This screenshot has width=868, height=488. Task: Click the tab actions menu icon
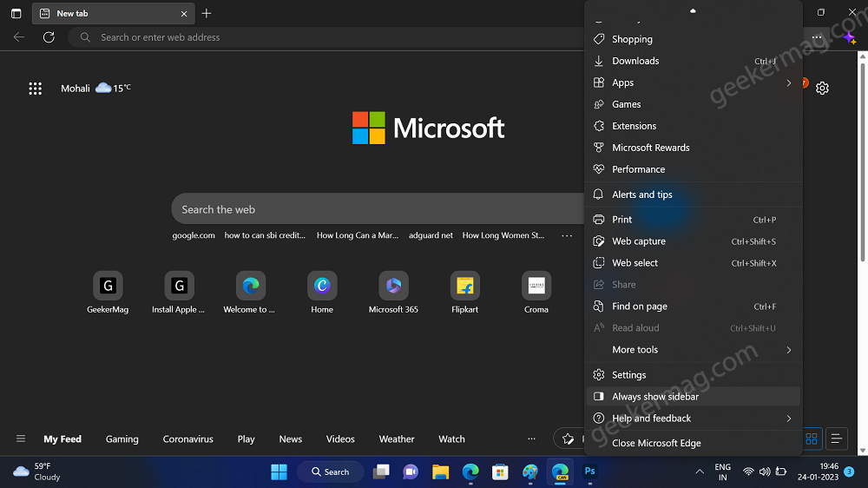coord(16,13)
